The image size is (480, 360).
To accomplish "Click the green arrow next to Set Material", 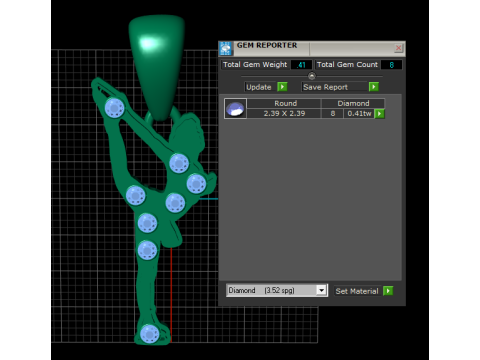I will 388,291.
